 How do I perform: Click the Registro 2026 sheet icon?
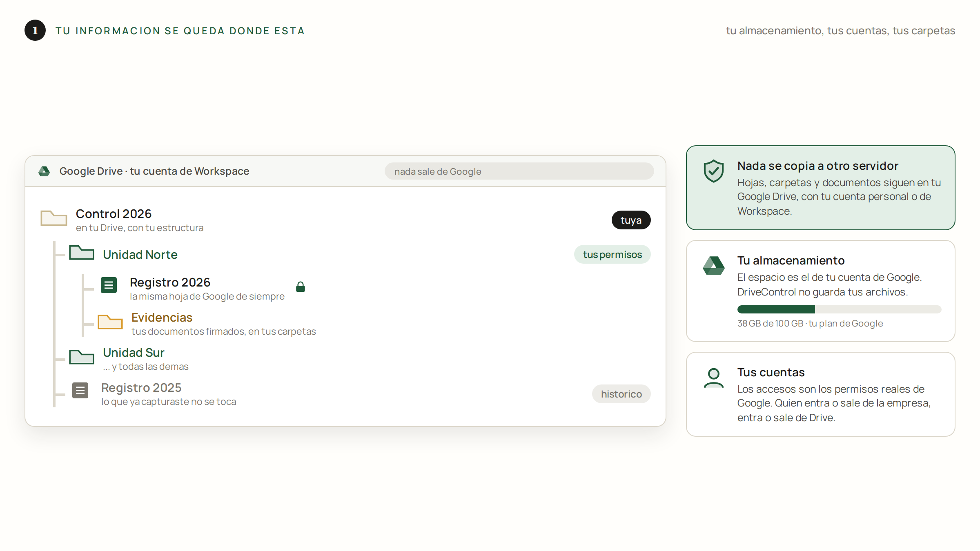[109, 285]
